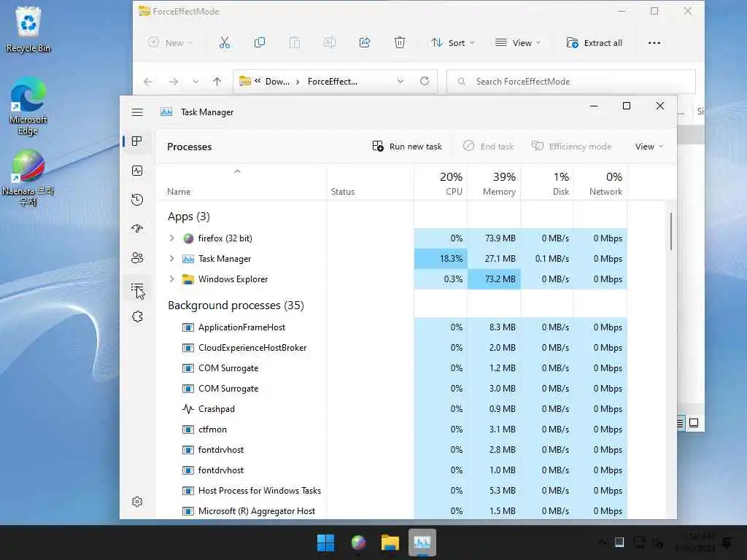Sort by the Disk column header

coord(547,183)
